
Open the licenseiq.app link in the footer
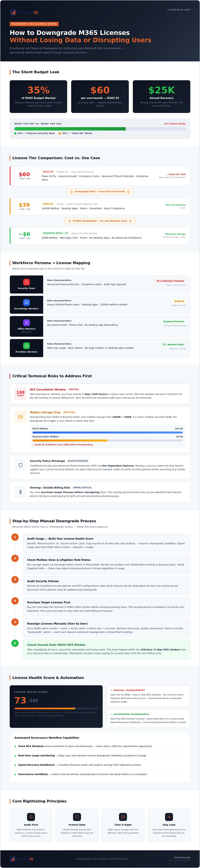pyautogui.click(x=182, y=857)
